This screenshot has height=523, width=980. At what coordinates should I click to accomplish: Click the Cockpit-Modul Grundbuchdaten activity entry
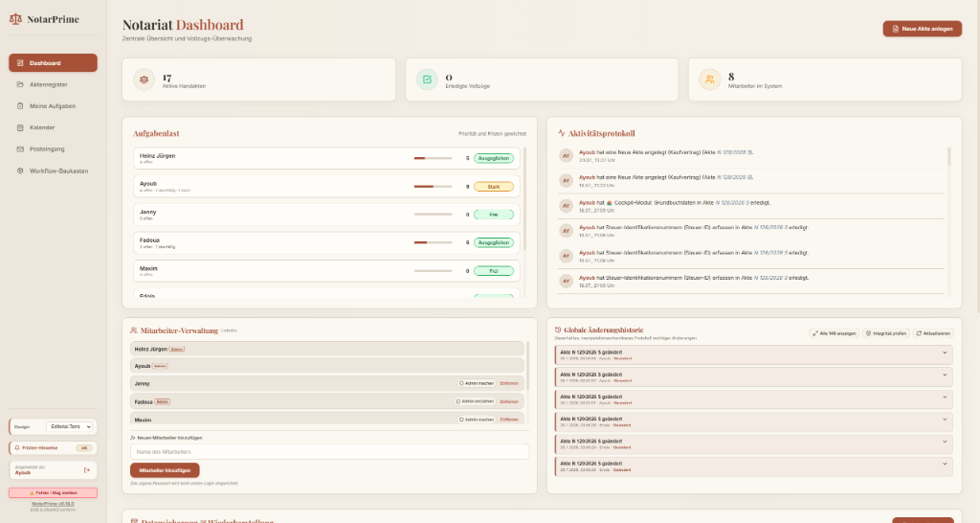click(x=751, y=206)
